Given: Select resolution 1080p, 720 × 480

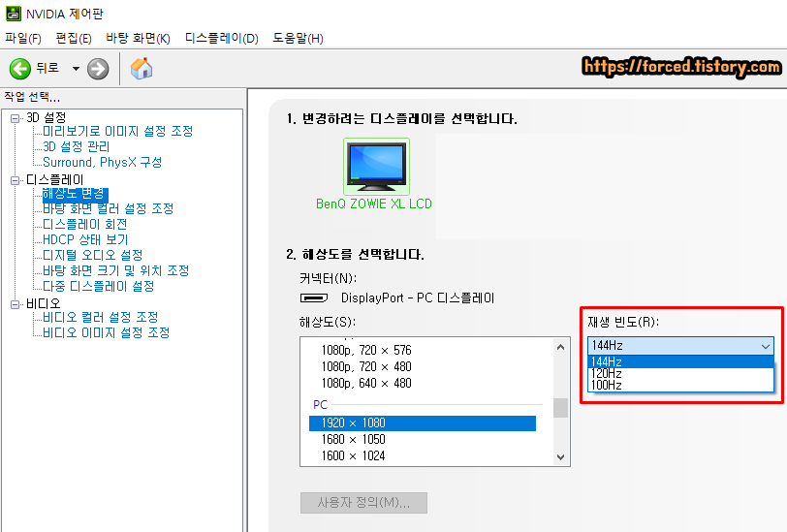Looking at the screenshot, I should 366,367.
